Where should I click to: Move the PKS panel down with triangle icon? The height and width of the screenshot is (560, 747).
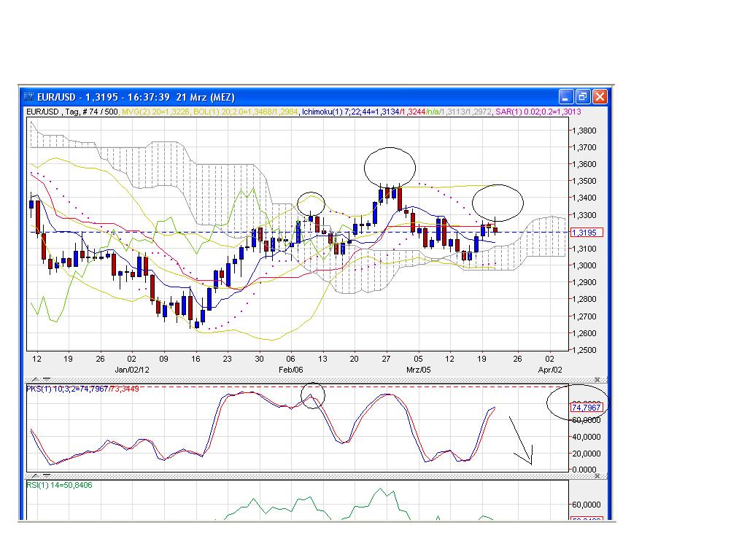47,379
